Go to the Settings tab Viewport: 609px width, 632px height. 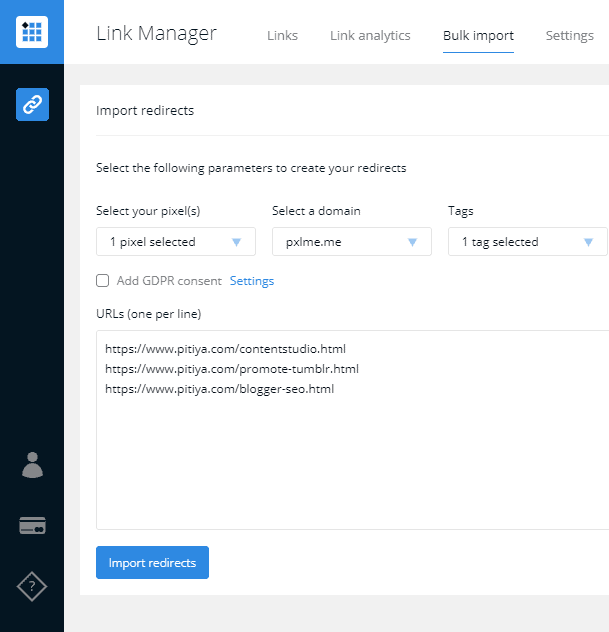(570, 35)
